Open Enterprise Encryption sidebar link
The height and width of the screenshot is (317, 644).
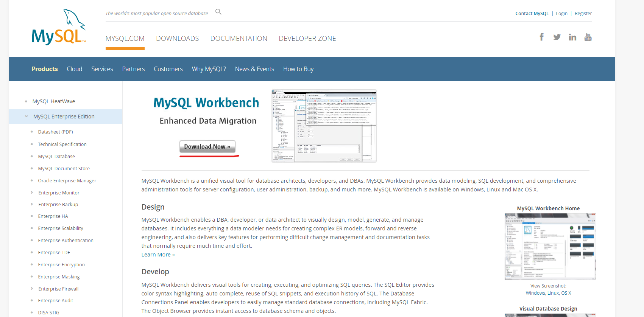(x=61, y=265)
